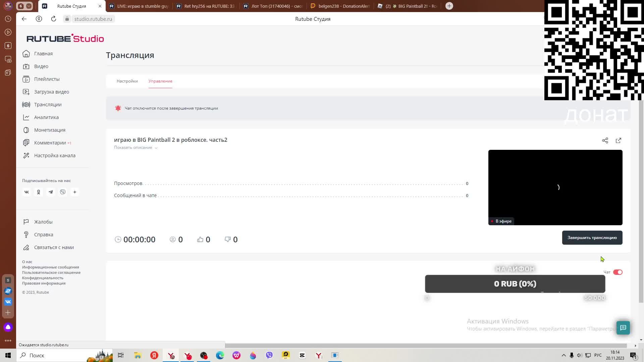Expand Показать описание chevron
Screen dimensions: 644x362
click(156, 148)
